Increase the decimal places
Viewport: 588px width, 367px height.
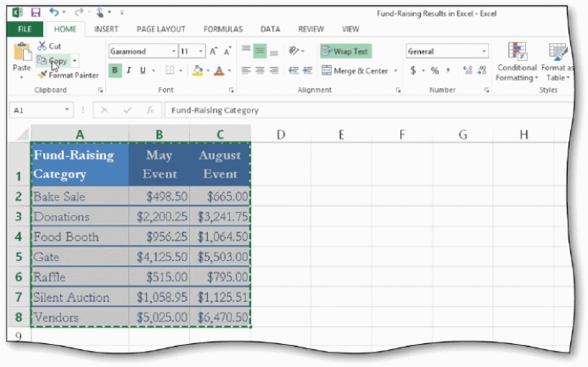click(x=468, y=70)
